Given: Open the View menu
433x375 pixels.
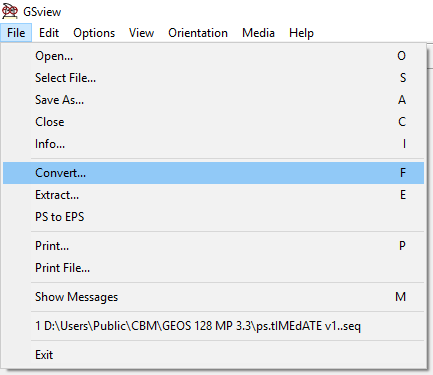Looking at the screenshot, I should point(141,33).
